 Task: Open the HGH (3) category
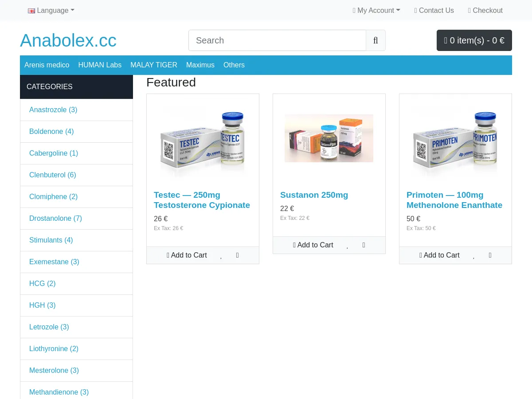coord(43,305)
